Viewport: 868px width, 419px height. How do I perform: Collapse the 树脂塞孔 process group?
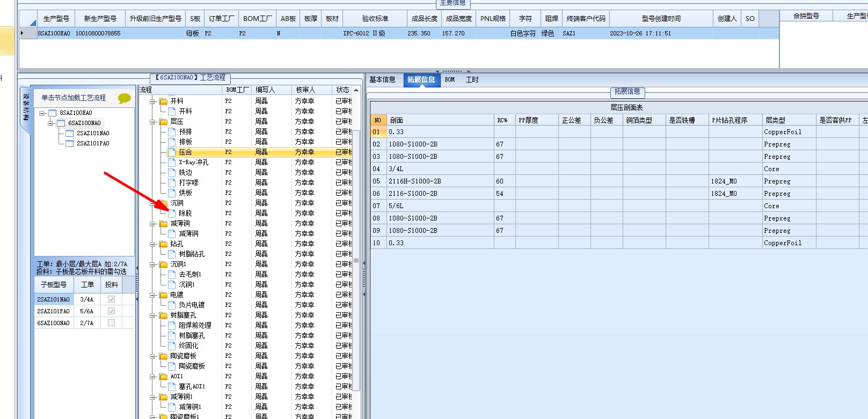[153, 315]
